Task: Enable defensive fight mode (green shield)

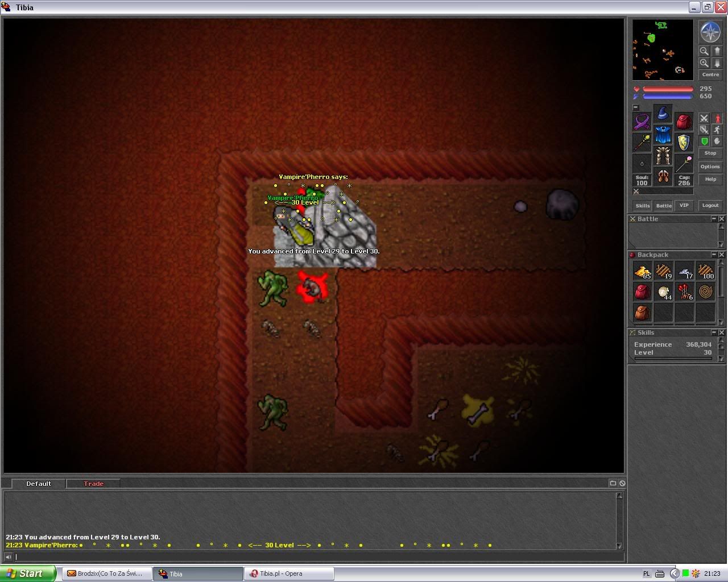Action: coord(704,141)
